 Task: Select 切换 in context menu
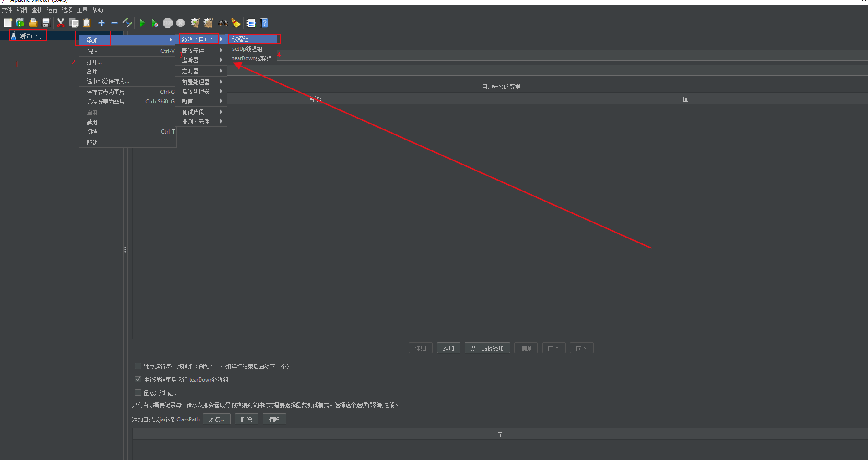point(128,132)
